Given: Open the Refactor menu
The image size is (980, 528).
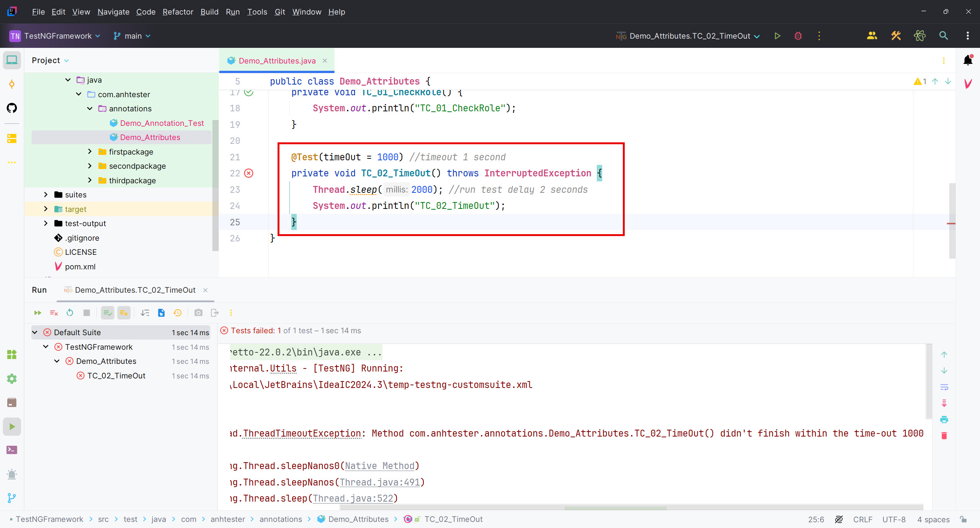Looking at the screenshot, I should click(178, 12).
